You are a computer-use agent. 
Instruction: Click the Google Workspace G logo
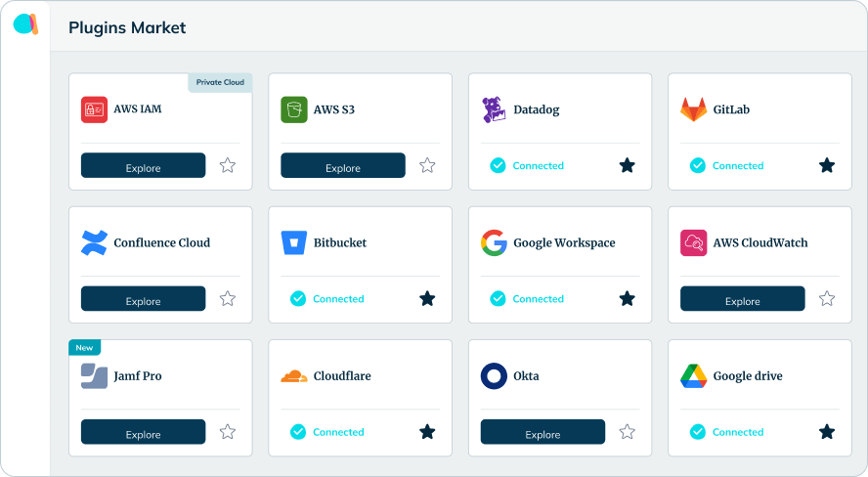pos(494,243)
